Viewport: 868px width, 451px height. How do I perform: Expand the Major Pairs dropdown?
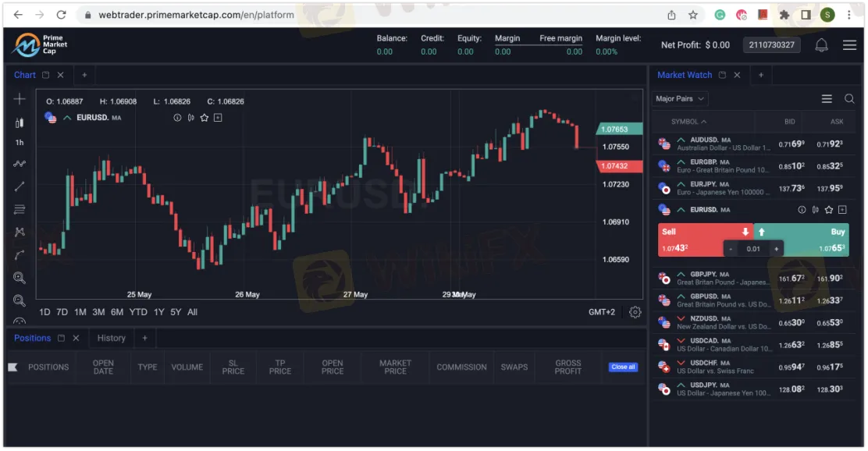(x=680, y=98)
